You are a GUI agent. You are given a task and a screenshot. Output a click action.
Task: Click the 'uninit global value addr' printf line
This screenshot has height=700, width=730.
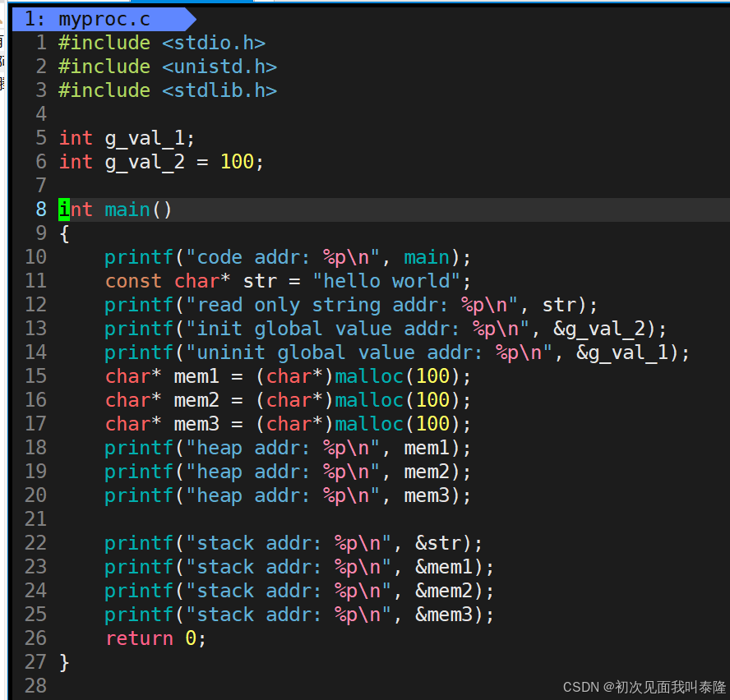tap(397, 352)
